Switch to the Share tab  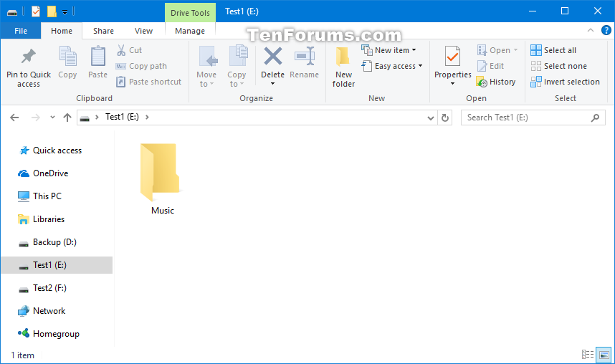point(103,31)
